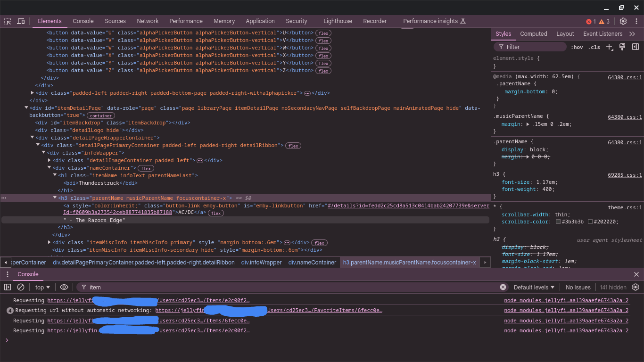Open the Computed styles tab

pyautogui.click(x=534, y=34)
